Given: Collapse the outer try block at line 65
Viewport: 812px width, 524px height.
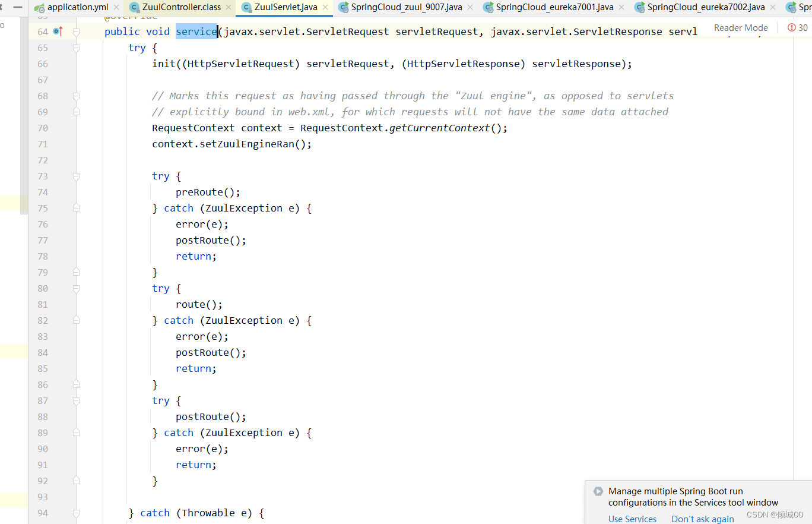Looking at the screenshot, I should (76, 48).
